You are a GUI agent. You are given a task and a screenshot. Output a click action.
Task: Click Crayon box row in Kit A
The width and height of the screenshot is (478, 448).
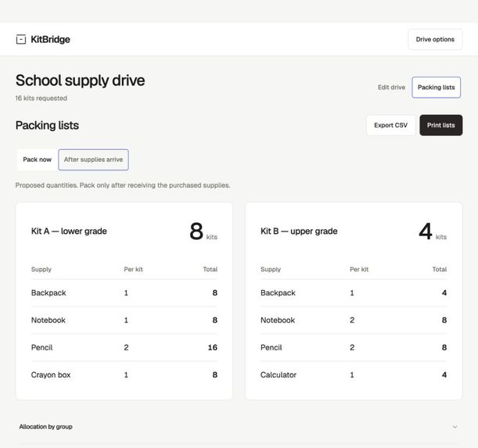[124, 375]
